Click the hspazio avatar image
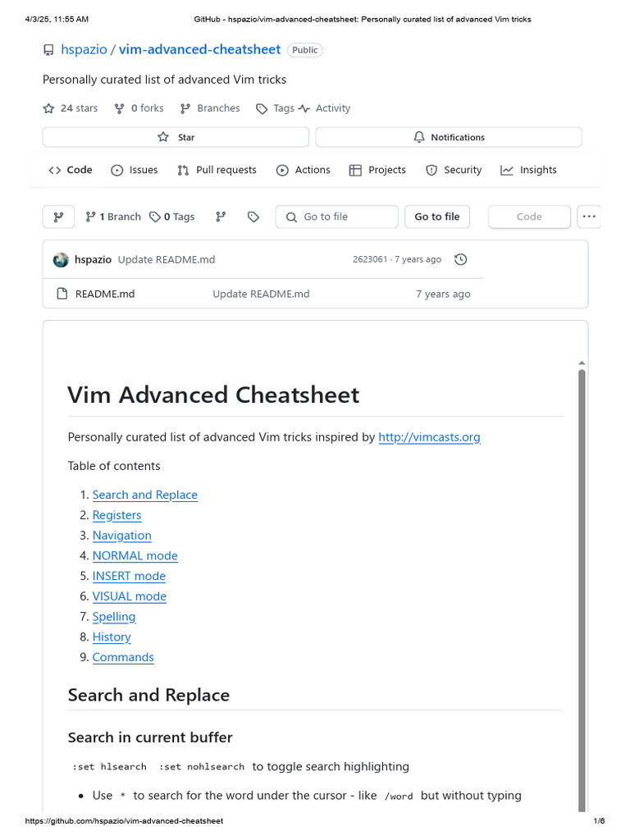630x840 pixels. pyautogui.click(x=61, y=260)
